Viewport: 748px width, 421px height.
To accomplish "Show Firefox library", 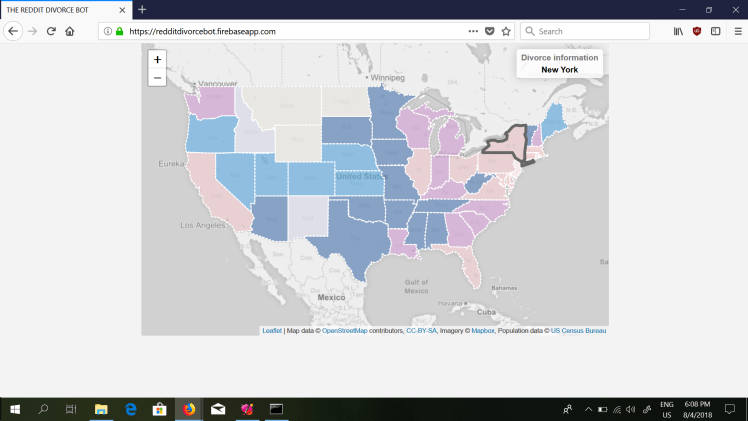I will (x=678, y=31).
